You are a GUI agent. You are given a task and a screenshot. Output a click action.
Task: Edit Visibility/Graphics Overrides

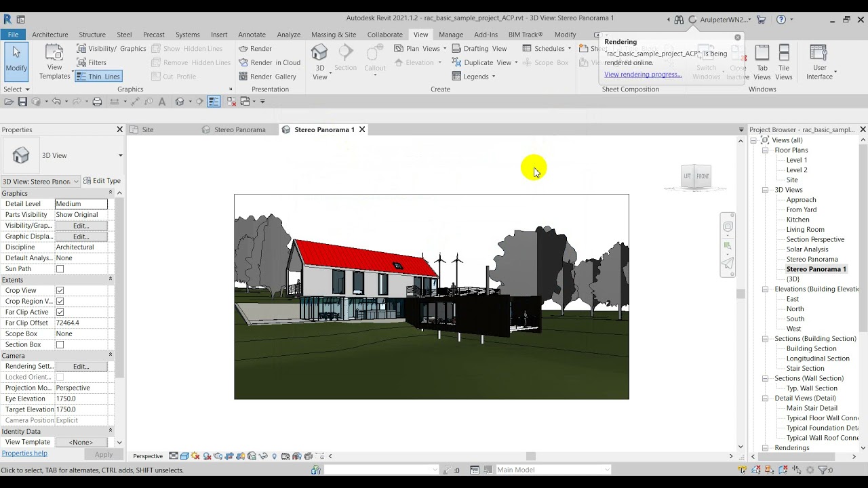[x=81, y=226]
